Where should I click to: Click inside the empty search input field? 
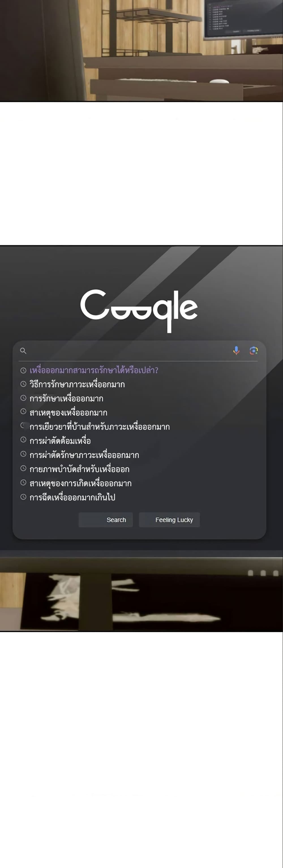(128, 351)
